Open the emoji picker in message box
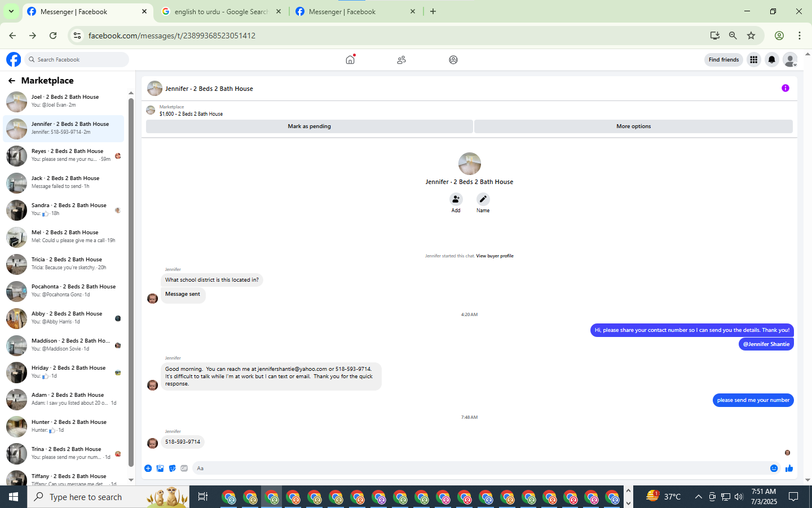This screenshot has height=508, width=812. coord(774,468)
